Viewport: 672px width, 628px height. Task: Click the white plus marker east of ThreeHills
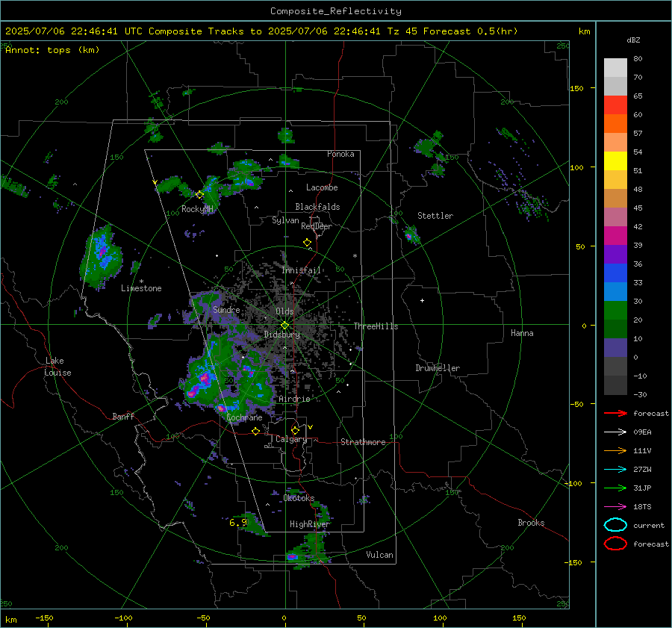(422, 300)
